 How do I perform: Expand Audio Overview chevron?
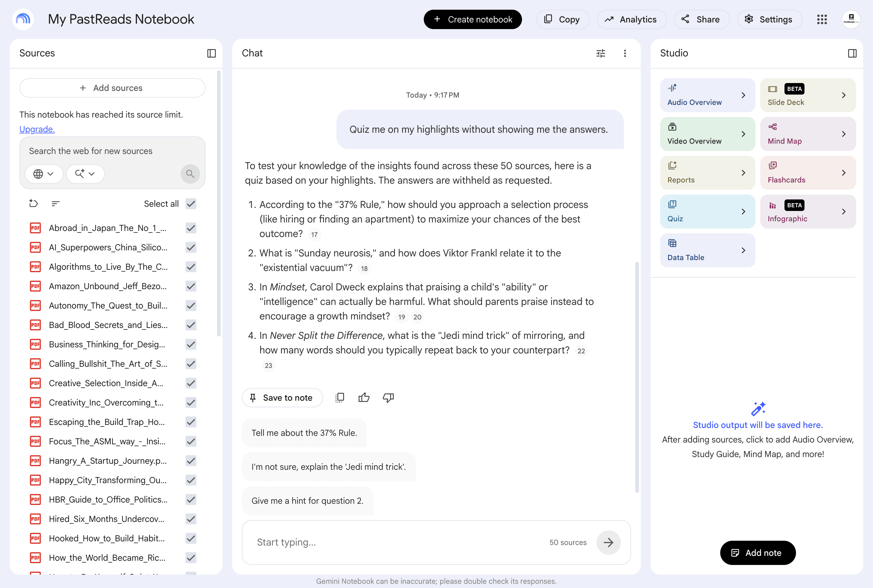(x=743, y=95)
